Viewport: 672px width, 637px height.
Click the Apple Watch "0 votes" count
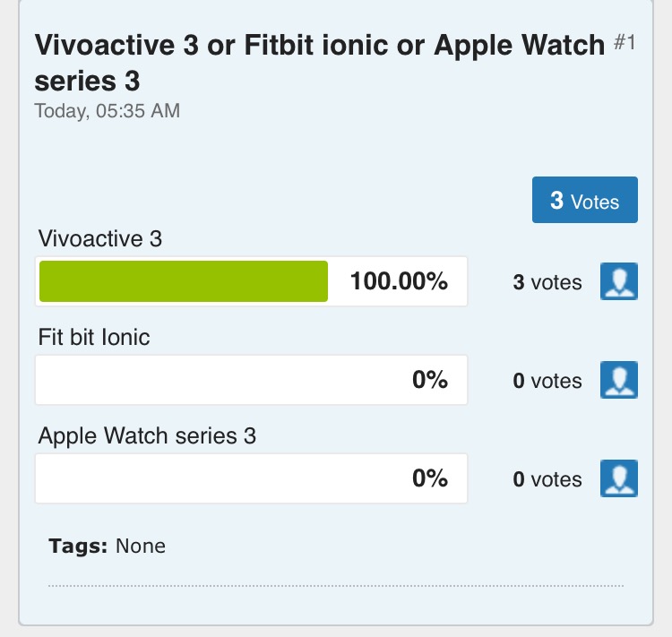click(x=547, y=479)
